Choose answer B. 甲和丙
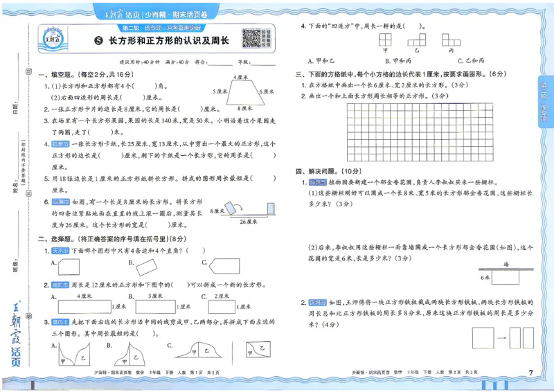Viewport: 554px width, 392px height. (x=398, y=61)
